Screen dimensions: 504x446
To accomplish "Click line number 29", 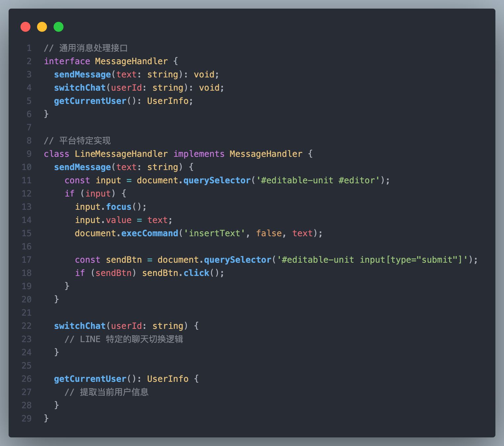I will click(x=26, y=419).
